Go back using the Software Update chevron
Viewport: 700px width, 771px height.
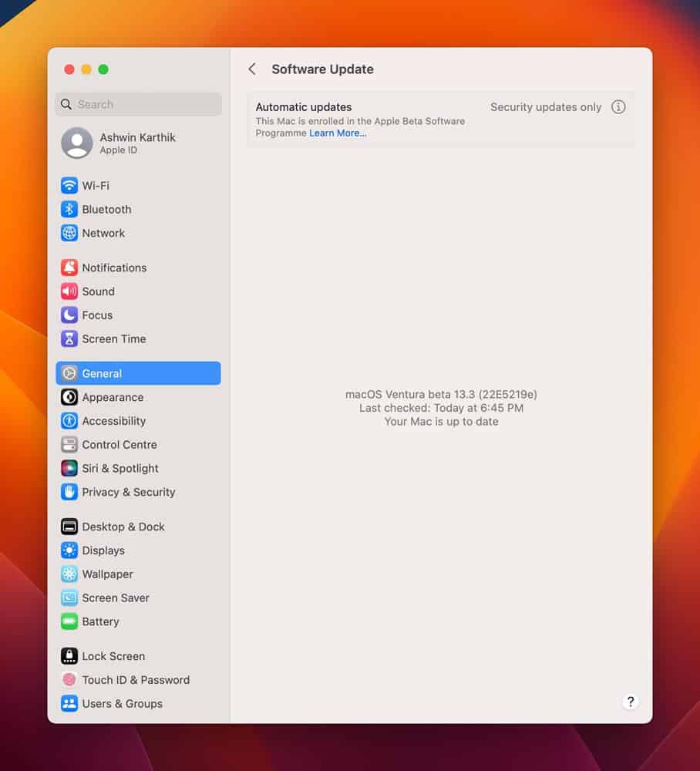tap(252, 69)
